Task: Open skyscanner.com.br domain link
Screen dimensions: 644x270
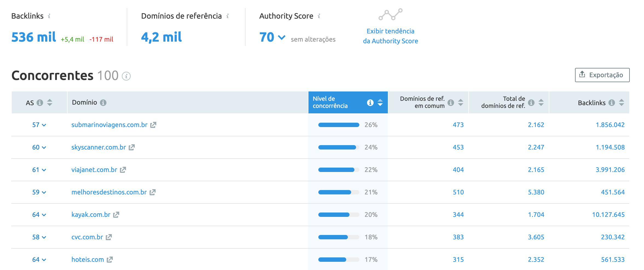Action: pos(99,147)
